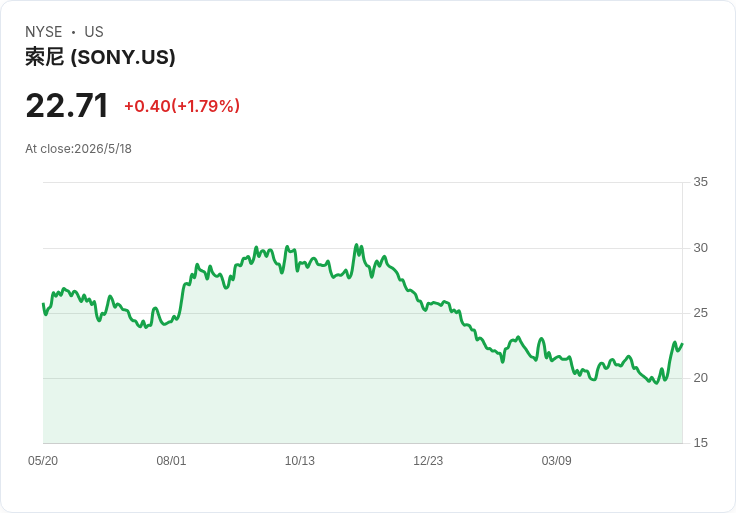This screenshot has width=736, height=513.
Task: Click the 12/23 date axis label
Action: 428,460
